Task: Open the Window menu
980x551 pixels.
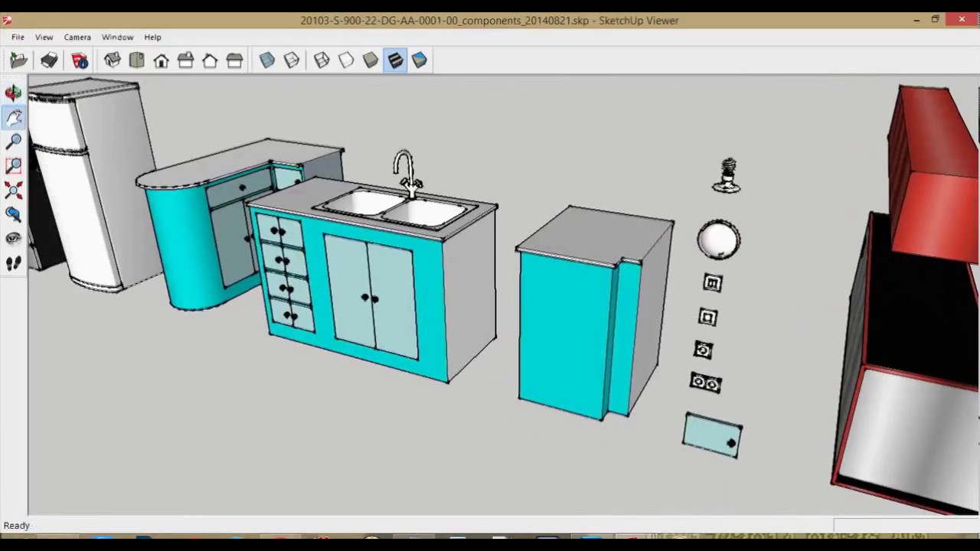Action: pyautogui.click(x=118, y=37)
